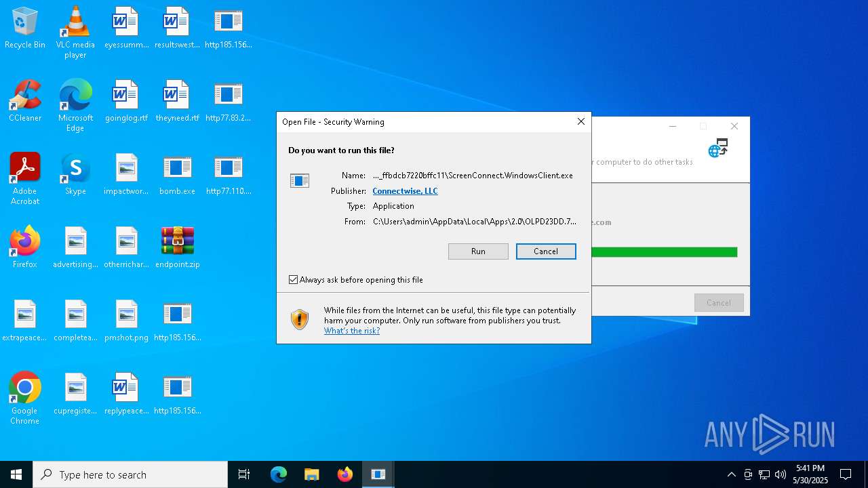
Task: Open Google Chrome desktop shortcut
Action: click(25, 399)
